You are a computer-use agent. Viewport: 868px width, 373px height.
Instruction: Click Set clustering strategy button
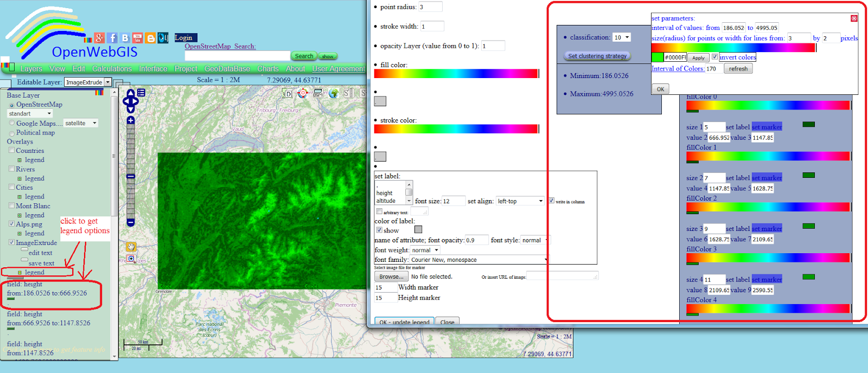597,56
